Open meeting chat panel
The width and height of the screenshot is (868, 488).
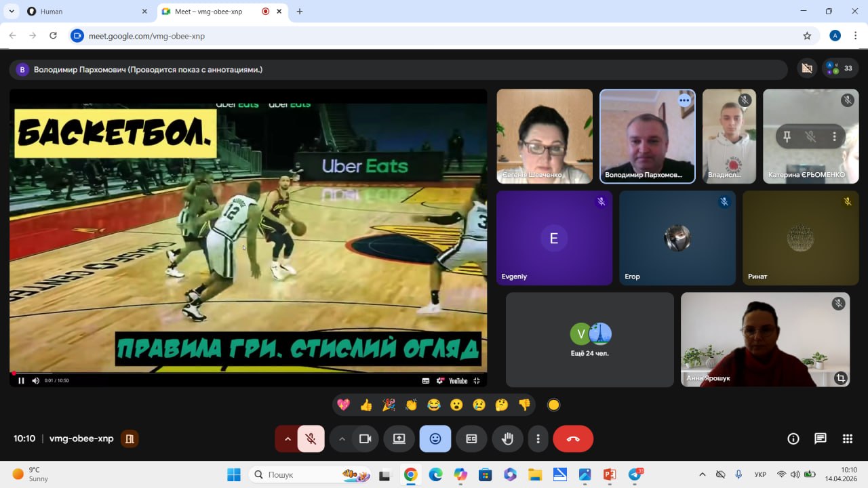(x=821, y=439)
